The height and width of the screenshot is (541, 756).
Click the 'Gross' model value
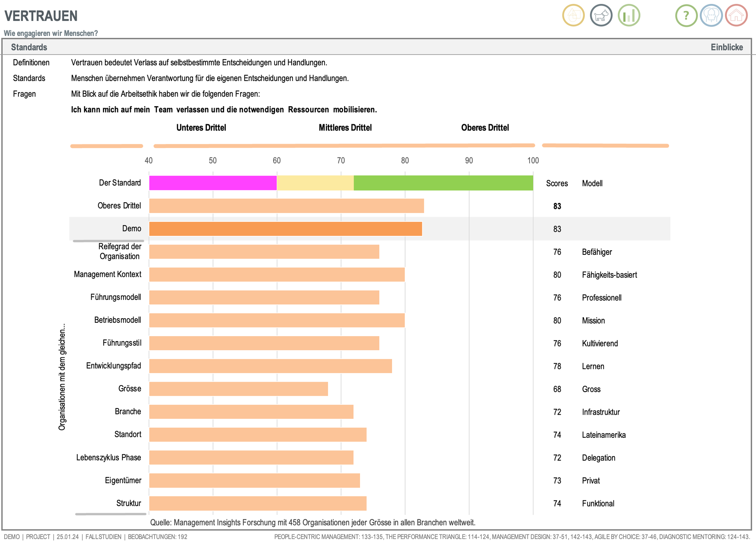point(591,389)
